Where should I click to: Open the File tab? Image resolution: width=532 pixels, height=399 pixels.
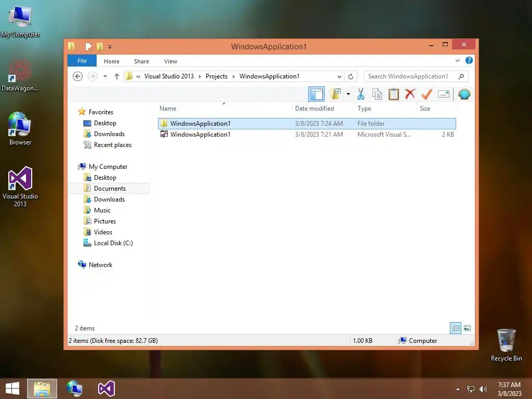(x=82, y=61)
